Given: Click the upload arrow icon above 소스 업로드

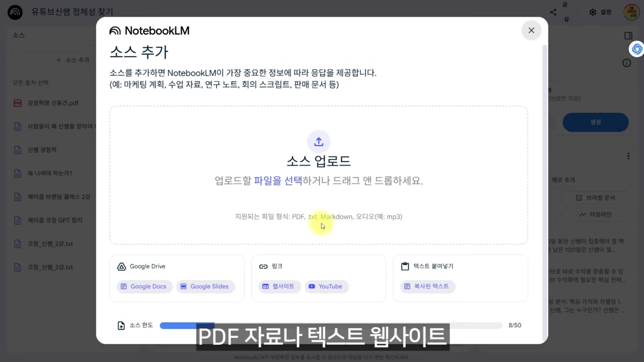Looking at the screenshot, I should tap(319, 142).
